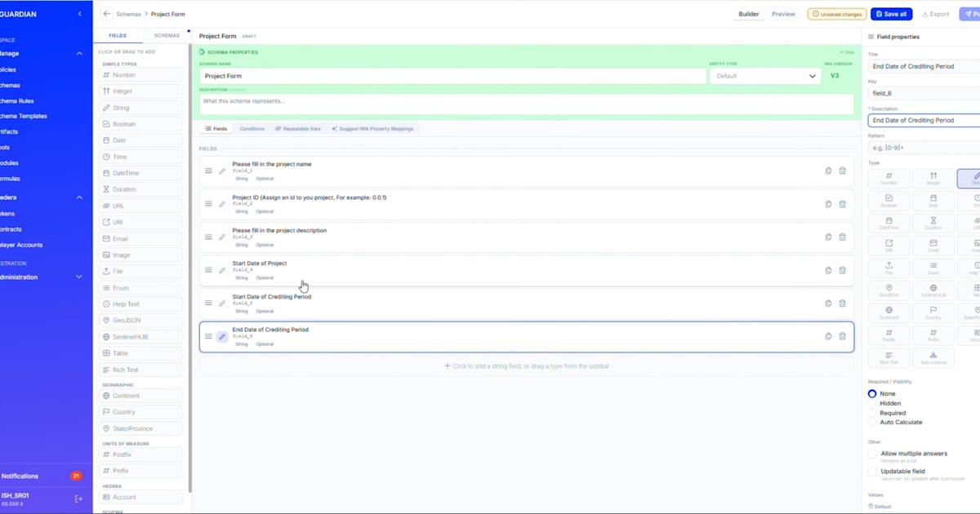
Task: Remove the project description field
Action: (x=842, y=237)
